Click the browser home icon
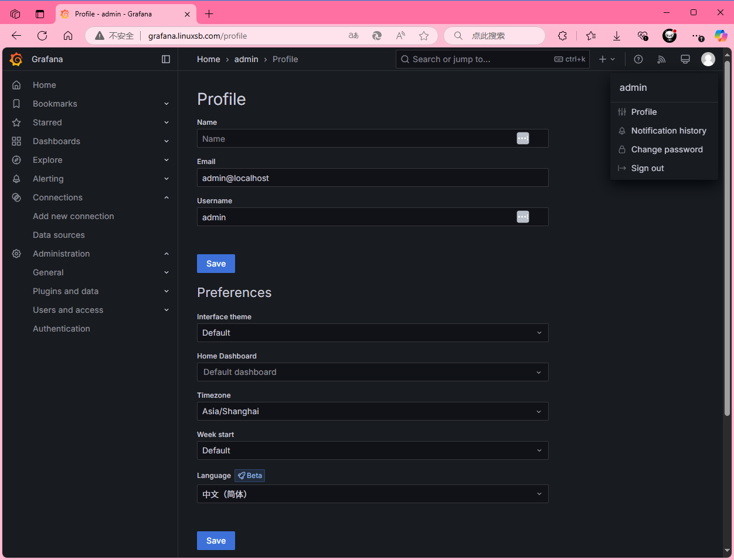The width and height of the screenshot is (734, 560). (x=68, y=36)
